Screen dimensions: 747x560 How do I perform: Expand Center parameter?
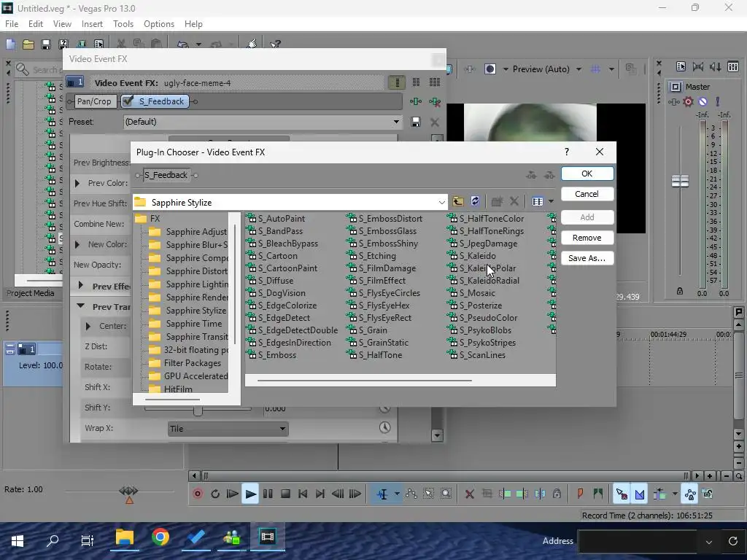(x=88, y=326)
